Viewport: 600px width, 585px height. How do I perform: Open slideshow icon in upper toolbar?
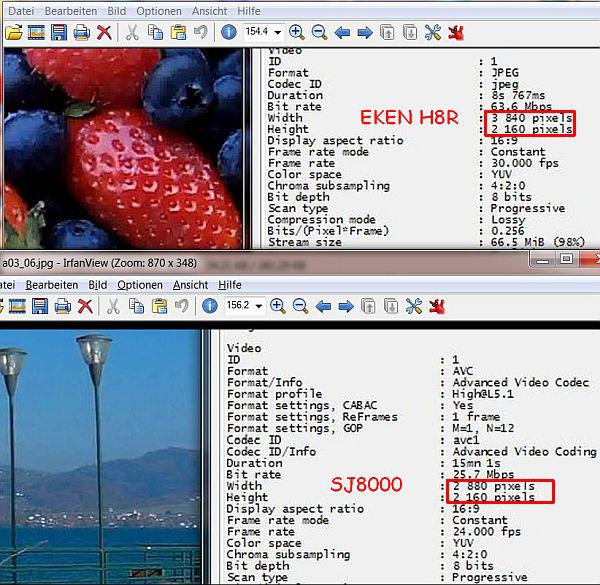[36, 33]
